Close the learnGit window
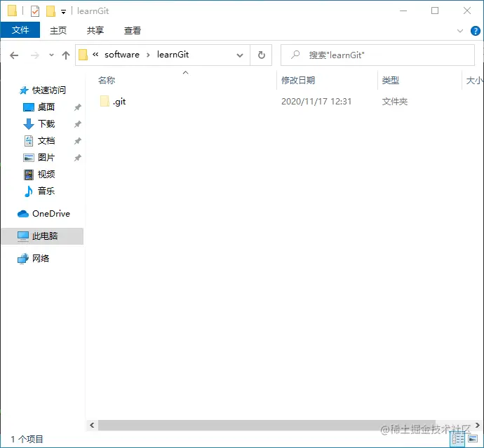The image size is (484, 448). pyautogui.click(x=467, y=11)
